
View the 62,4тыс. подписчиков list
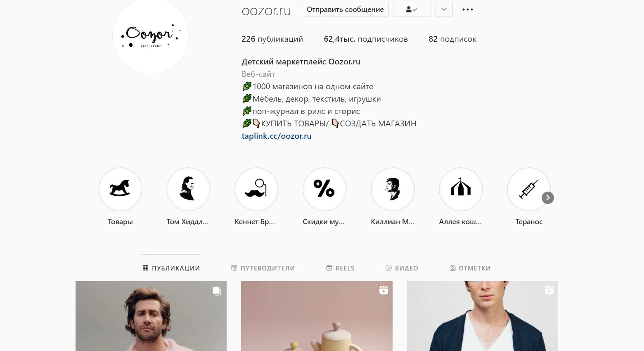(x=366, y=39)
